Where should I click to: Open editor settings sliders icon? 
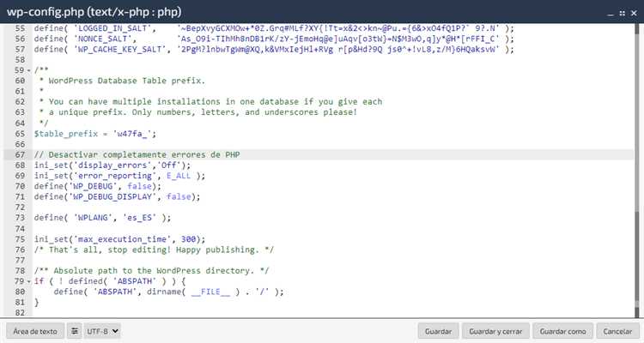click(x=75, y=331)
